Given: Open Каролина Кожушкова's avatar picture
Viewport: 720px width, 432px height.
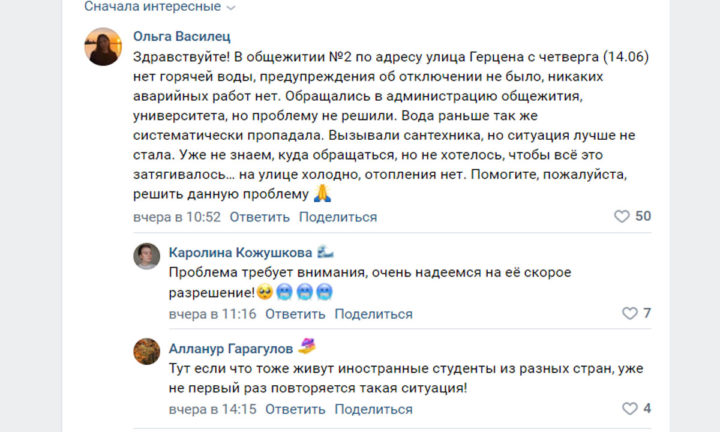Looking at the screenshot, I should (146, 256).
